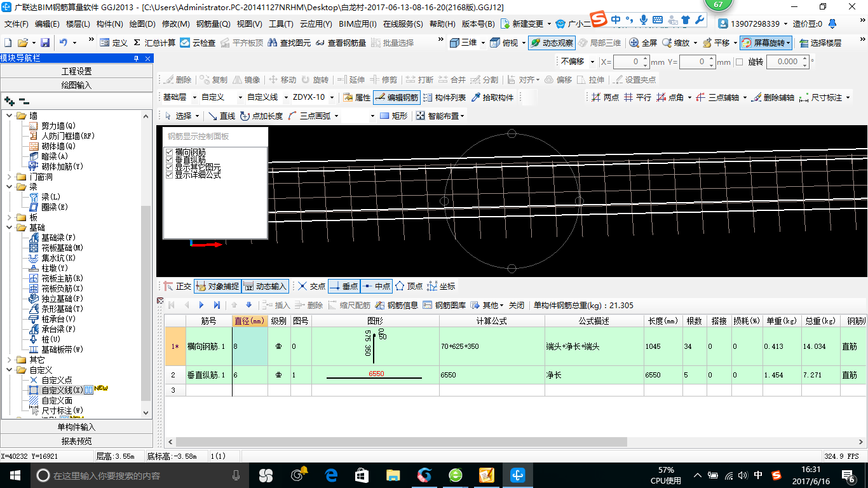Click the collapse-all minus icon in navigator
The height and width of the screenshot is (488, 868).
point(24,100)
